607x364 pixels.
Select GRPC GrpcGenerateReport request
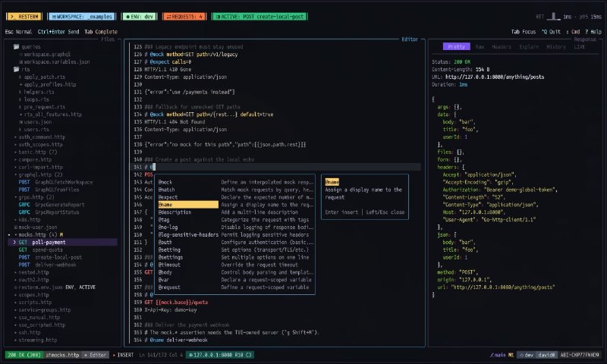pyautogui.click(x=52, y=205)
